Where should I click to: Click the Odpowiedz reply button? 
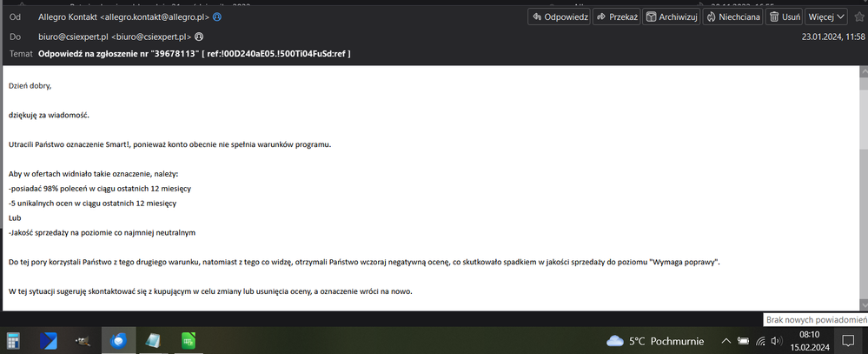(x=559, y=17)
